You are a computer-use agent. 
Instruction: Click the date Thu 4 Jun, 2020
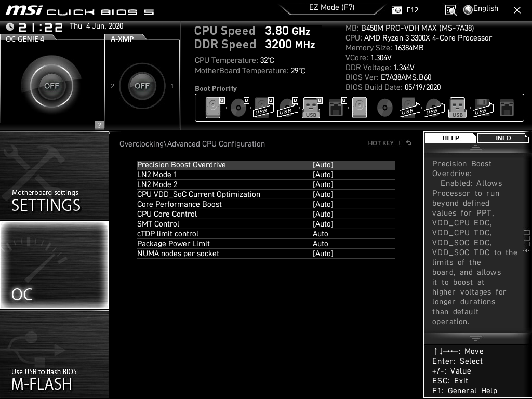96,26
